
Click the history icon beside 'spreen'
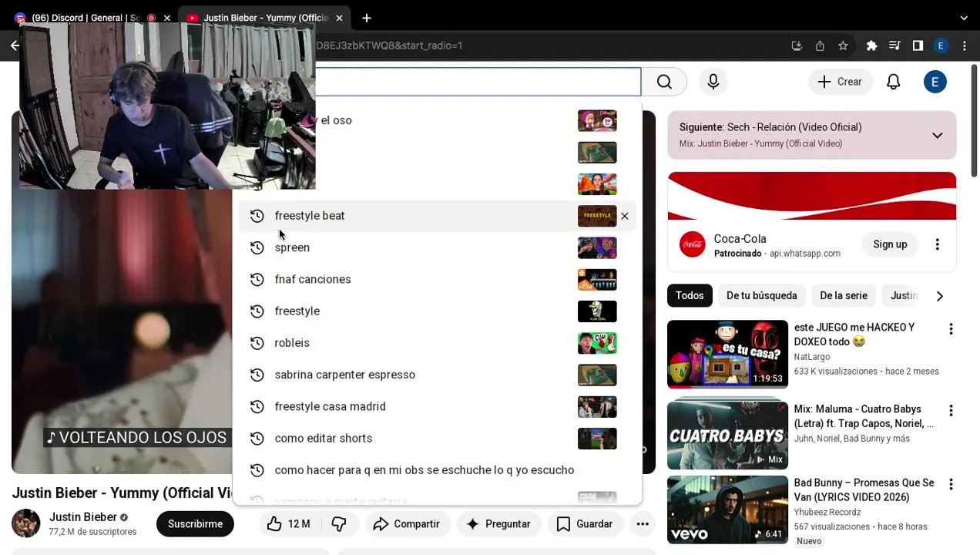pos(257,247)
